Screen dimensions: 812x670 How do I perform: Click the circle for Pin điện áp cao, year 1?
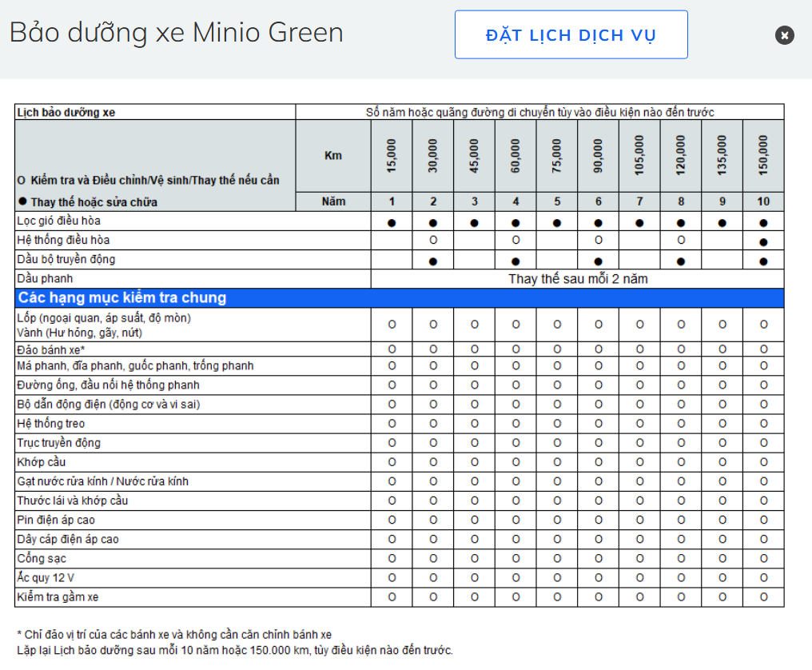pos(392,520)
